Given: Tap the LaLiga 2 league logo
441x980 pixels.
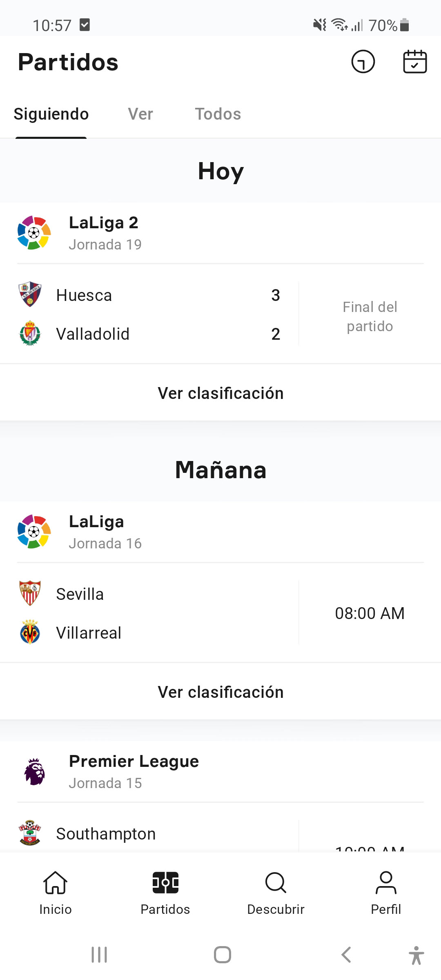Looking at the screenshot, I should 34,233.
